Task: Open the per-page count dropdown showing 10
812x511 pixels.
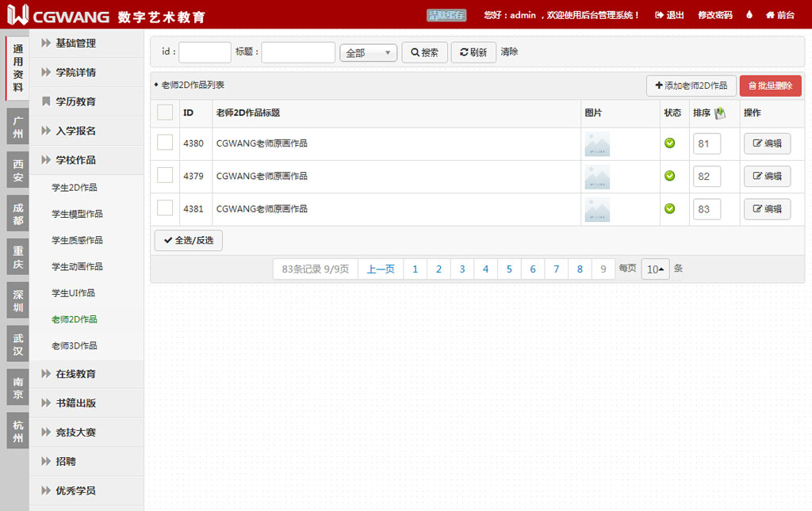Action: [x=655, y=269]
